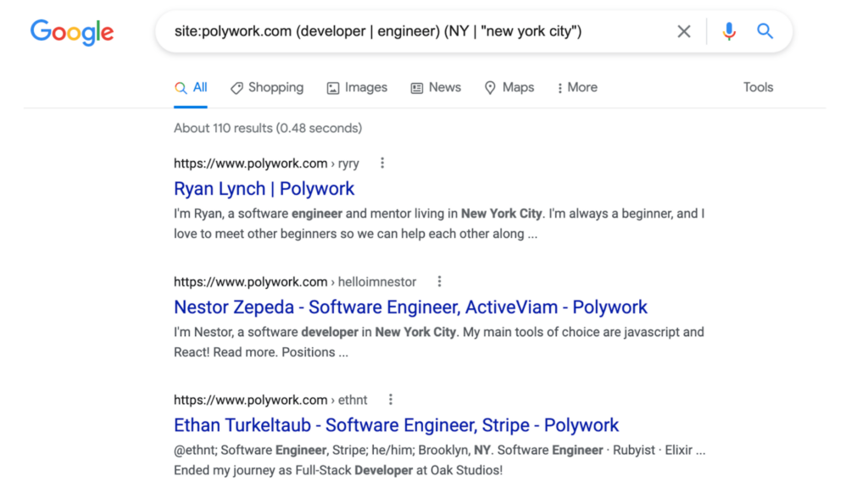Submit search with magnifying glass icon

pos(765,31)
